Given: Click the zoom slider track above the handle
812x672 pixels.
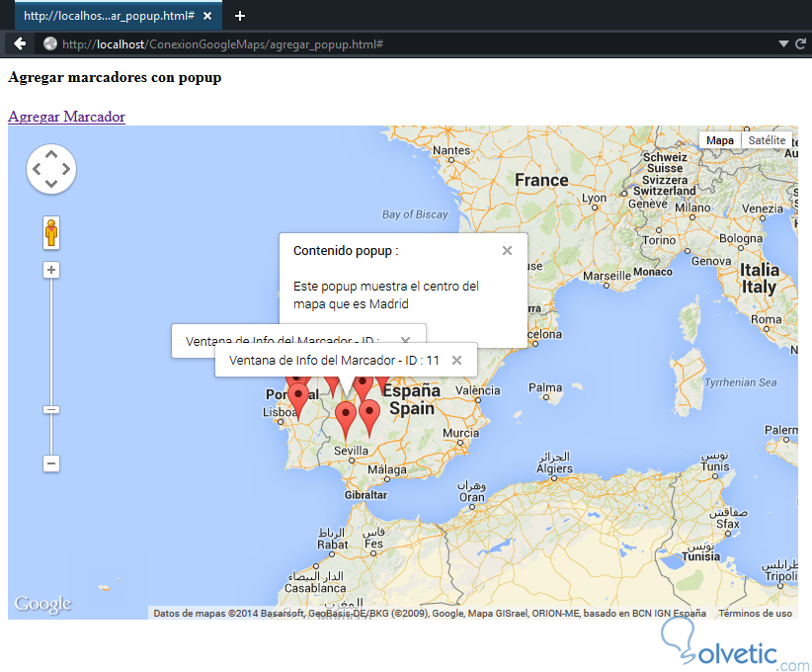Looking at the screenshot, I should click(51, 342).
